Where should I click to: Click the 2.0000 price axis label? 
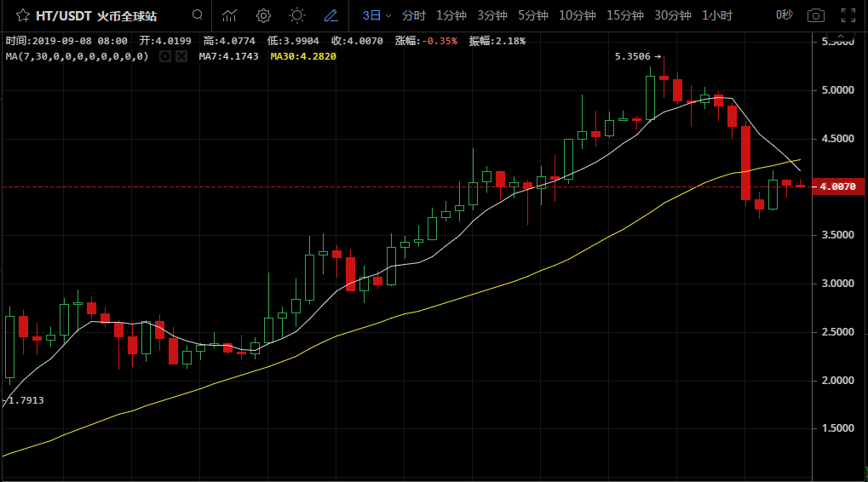(837, 380)
